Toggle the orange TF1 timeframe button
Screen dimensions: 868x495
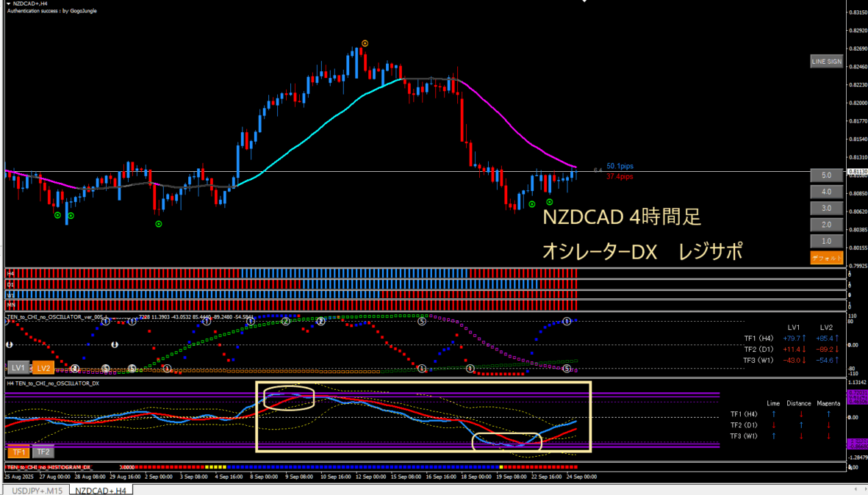pos(18,452)
